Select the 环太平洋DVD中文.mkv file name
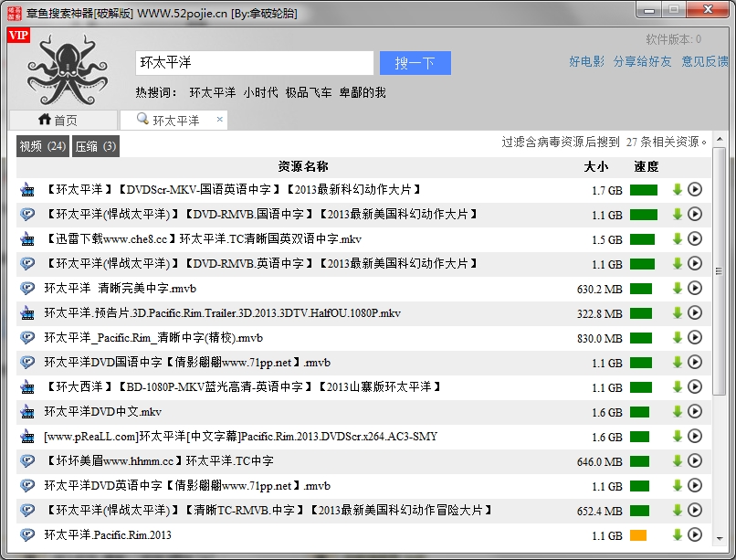Image resolution: width=736 pixels, height=560 pixels. click(103, 412)
